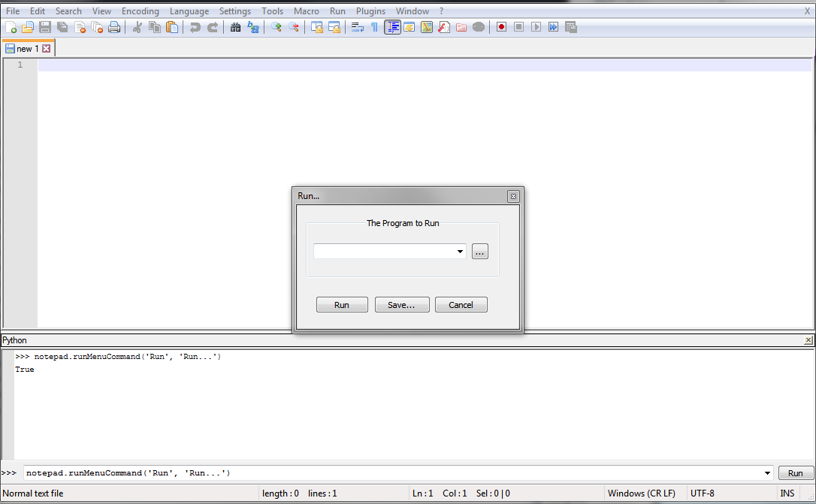The image size is (816, 504).
Task: Click the Save All toolbar icon
Action: (62, 28)
